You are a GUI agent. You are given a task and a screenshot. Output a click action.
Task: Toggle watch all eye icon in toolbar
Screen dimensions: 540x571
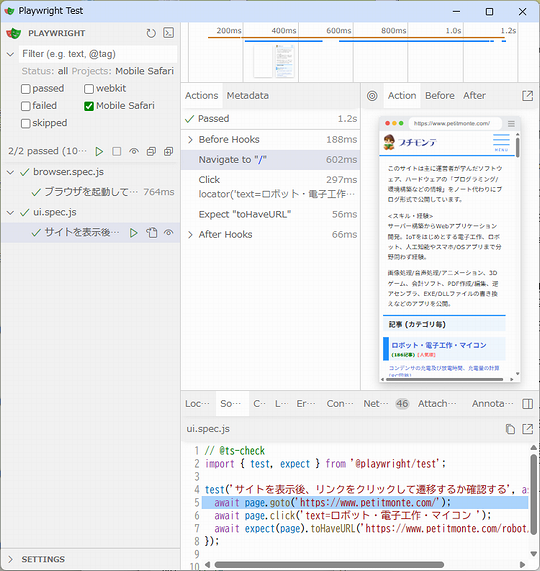134,151
